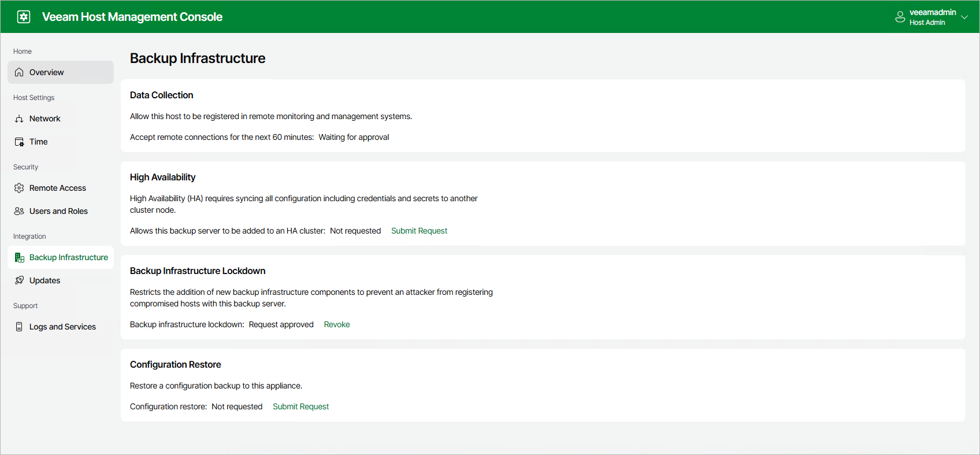Click the Backup Infrastructure page heading

pos(198,58)
